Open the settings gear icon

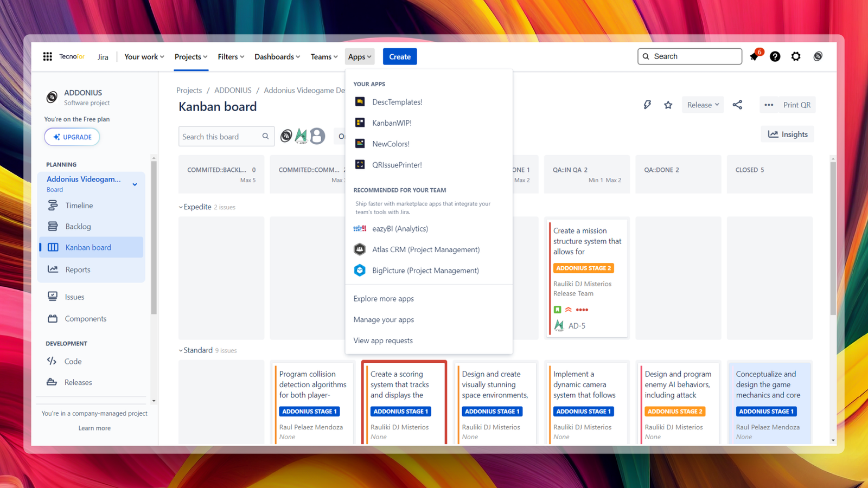[x=796, y=56]
